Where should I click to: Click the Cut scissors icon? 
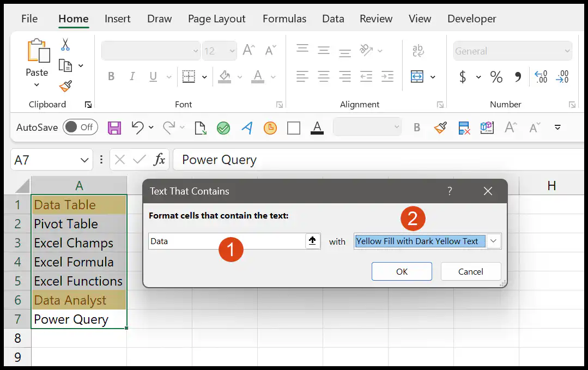pos(65,44)
